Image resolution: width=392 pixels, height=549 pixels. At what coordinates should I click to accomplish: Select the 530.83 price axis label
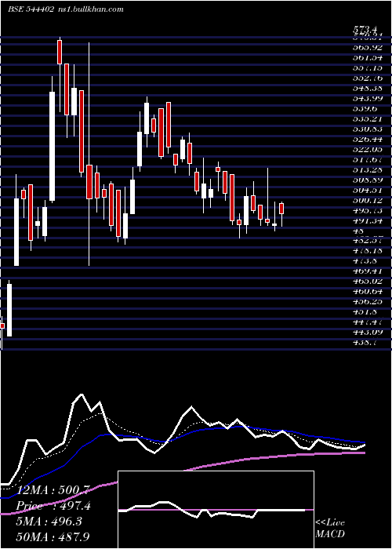pos(369,129)
